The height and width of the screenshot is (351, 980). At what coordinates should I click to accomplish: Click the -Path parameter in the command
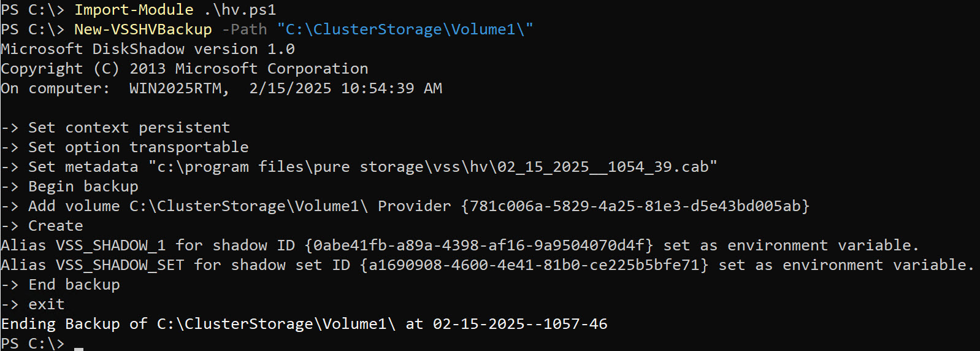pyautogui.click(x=244, y=29)
